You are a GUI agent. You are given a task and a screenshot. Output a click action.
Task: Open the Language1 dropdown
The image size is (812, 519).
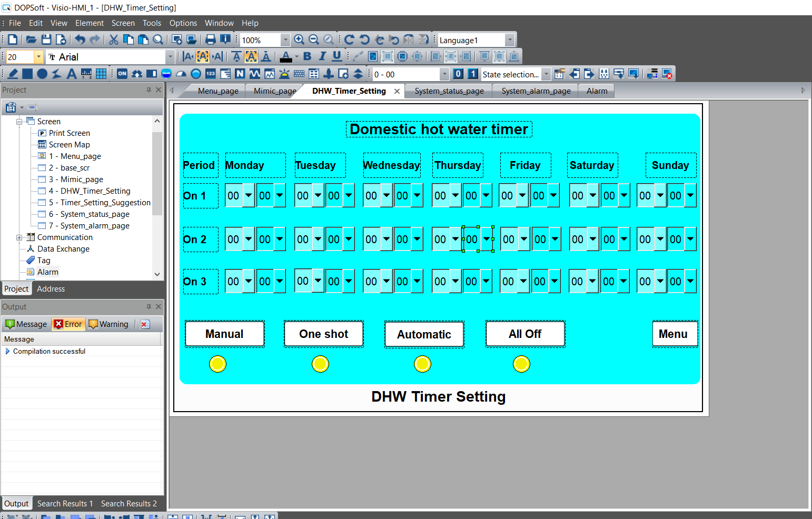(x=509, y=39)
